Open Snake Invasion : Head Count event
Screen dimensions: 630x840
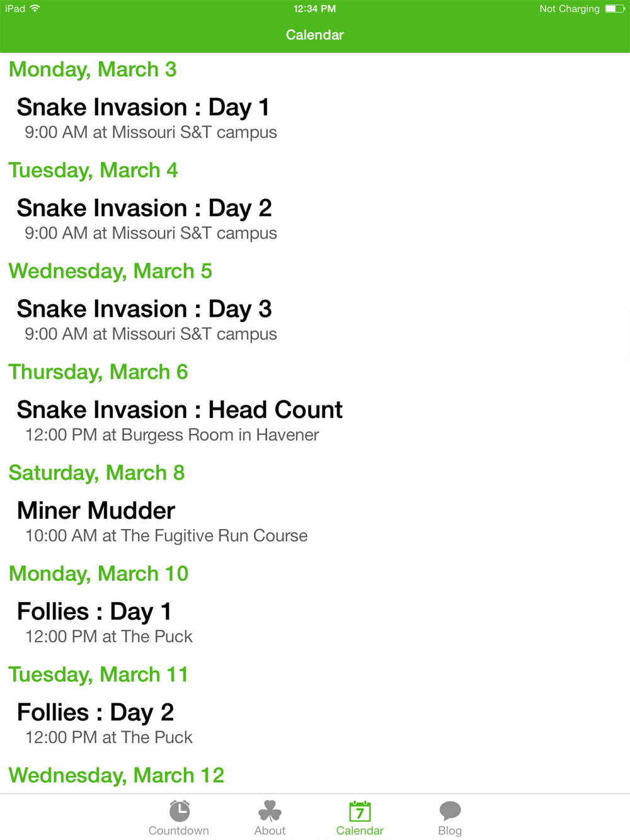(x=315, y=421)
